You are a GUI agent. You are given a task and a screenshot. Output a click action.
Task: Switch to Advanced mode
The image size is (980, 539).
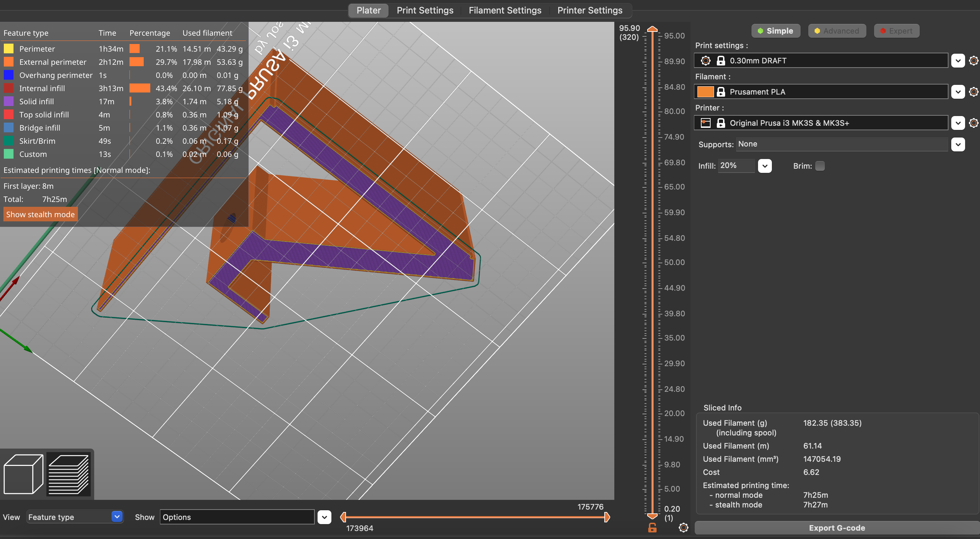pos(837,31)
